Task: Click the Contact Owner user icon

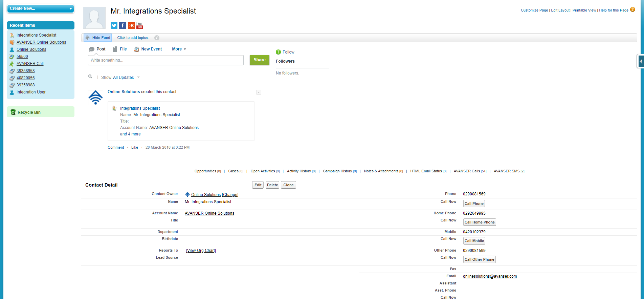Action: 187,194
